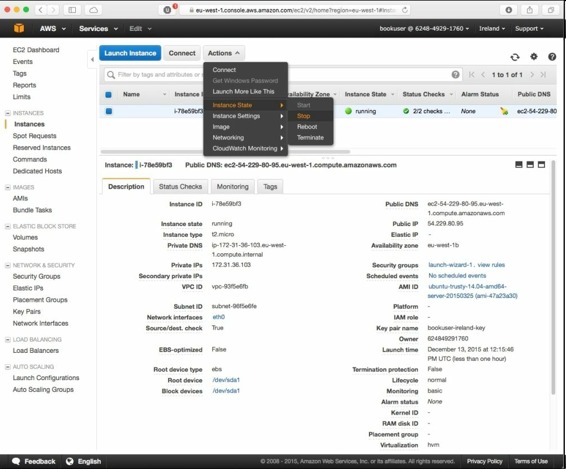Collapse the IMAGES sidebar section
The width and height of the screenshot is (566, 469).
[x=7, y=187]
